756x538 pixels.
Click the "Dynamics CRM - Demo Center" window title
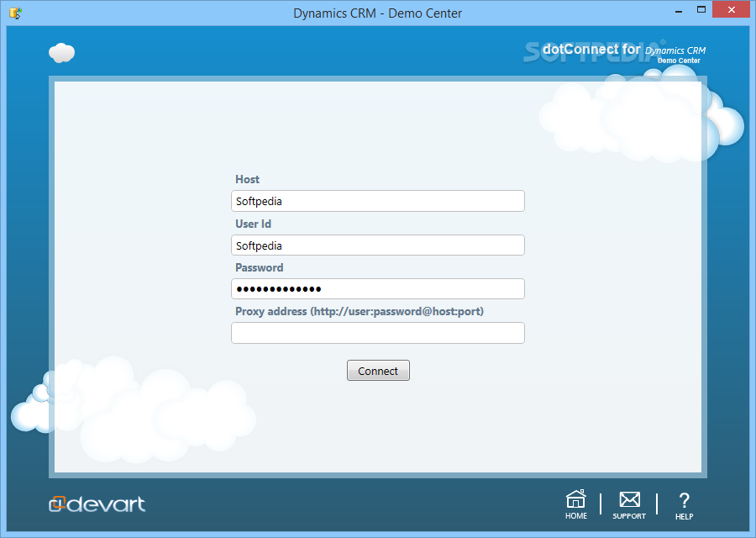pyautogui.click(x=377, y=13)
